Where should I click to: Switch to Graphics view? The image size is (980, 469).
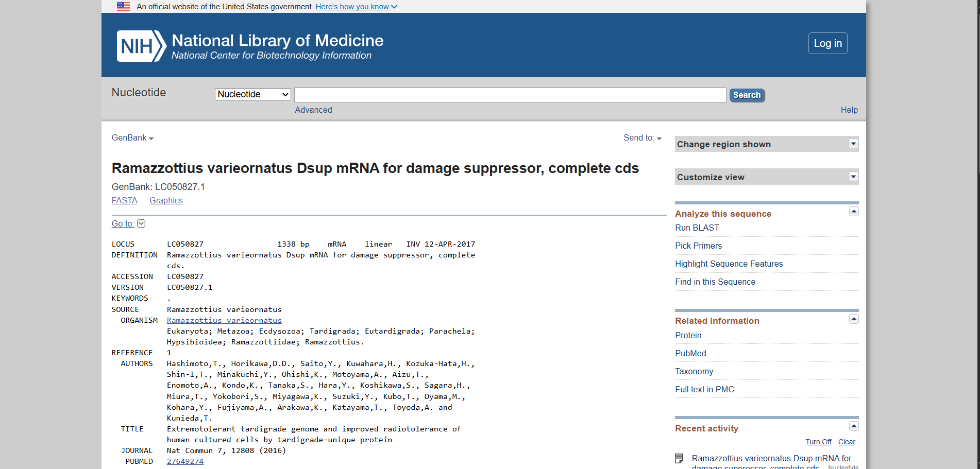point(166,201)
